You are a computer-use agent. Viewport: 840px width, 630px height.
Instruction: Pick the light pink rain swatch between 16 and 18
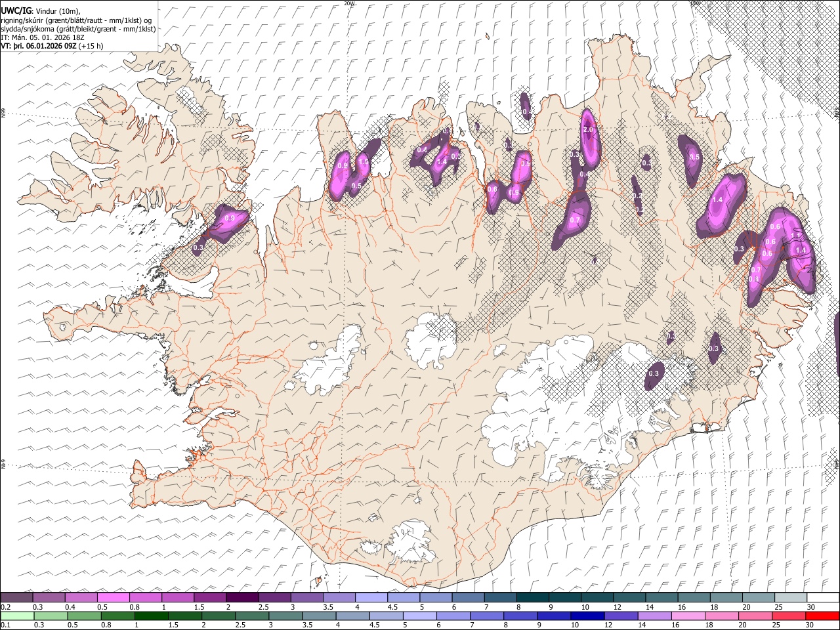coord(688,616)
